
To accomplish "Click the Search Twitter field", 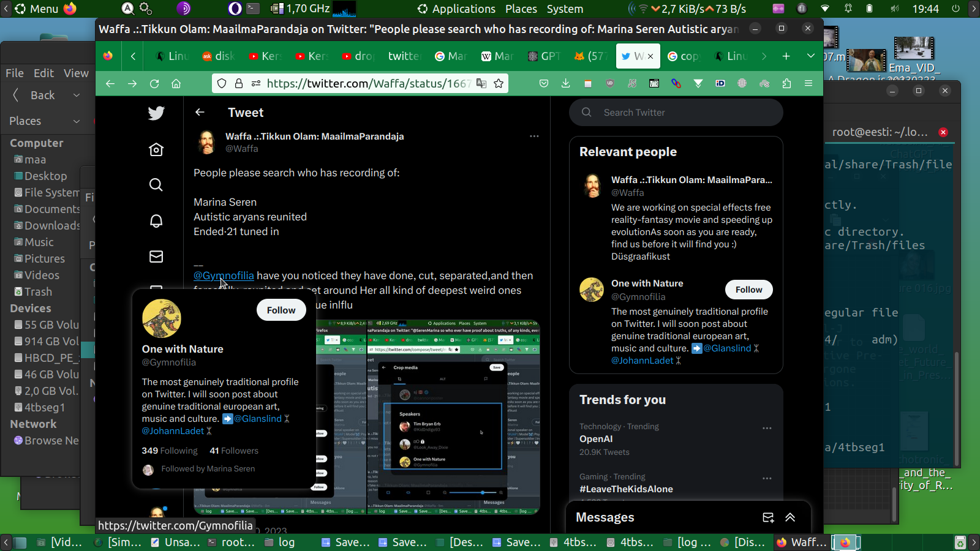I will tap(676, 113).
